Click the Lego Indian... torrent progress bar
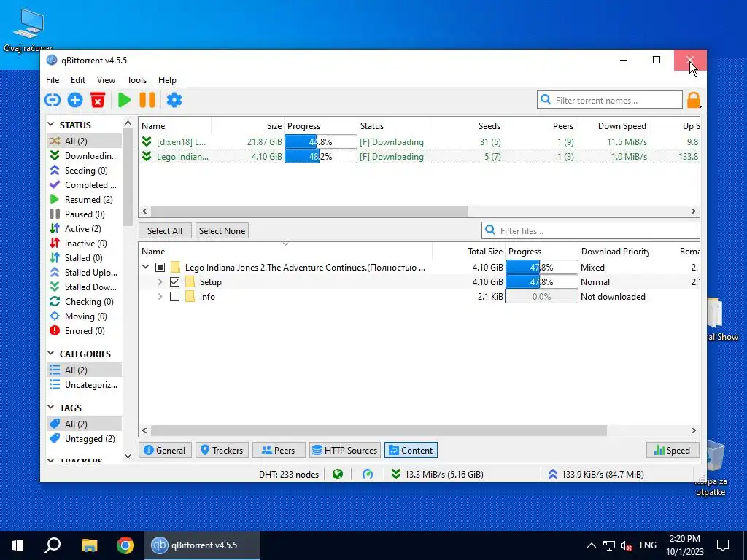The height and width of the screenshot is (560, 747). (321, 156)
